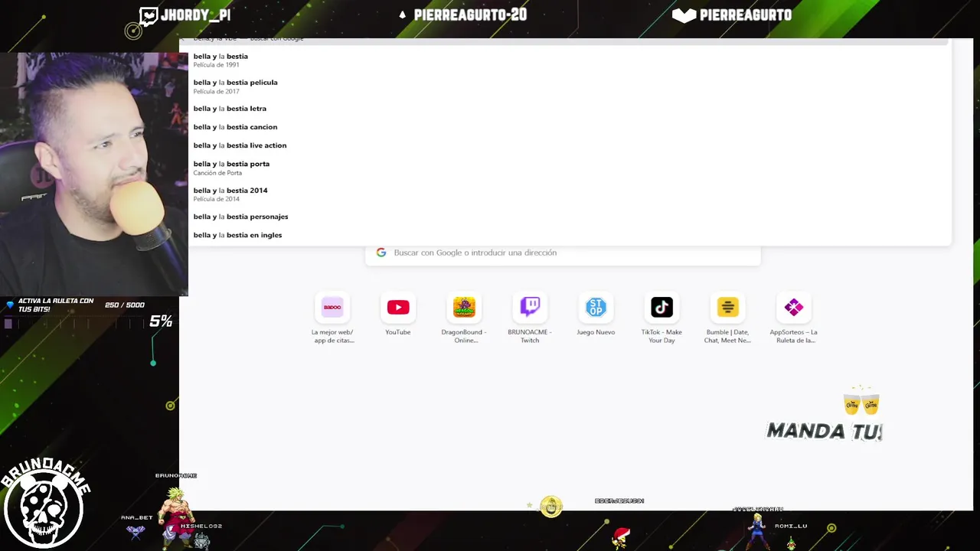Click the beer mugs icon above MANDA TU
Viewport: 980px width, 551px height.
tap(861, 401)
